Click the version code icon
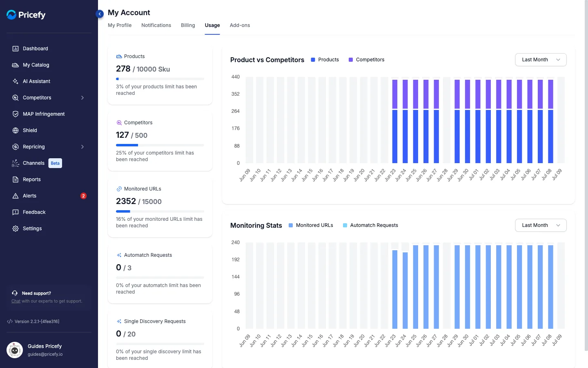This screenshot has width=588, height=368. tap(10, 321)
